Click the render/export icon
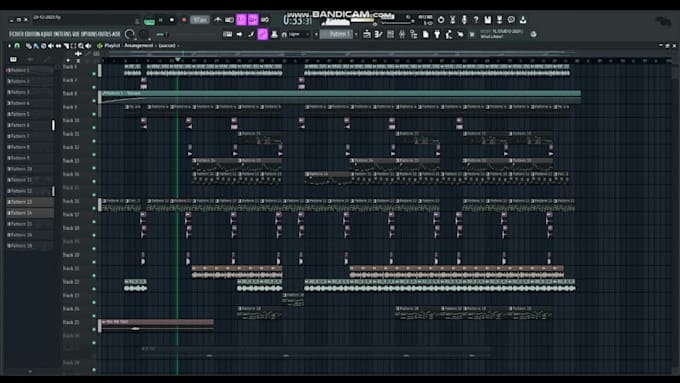This screenshot has width=680, height=383. [500, 20]
